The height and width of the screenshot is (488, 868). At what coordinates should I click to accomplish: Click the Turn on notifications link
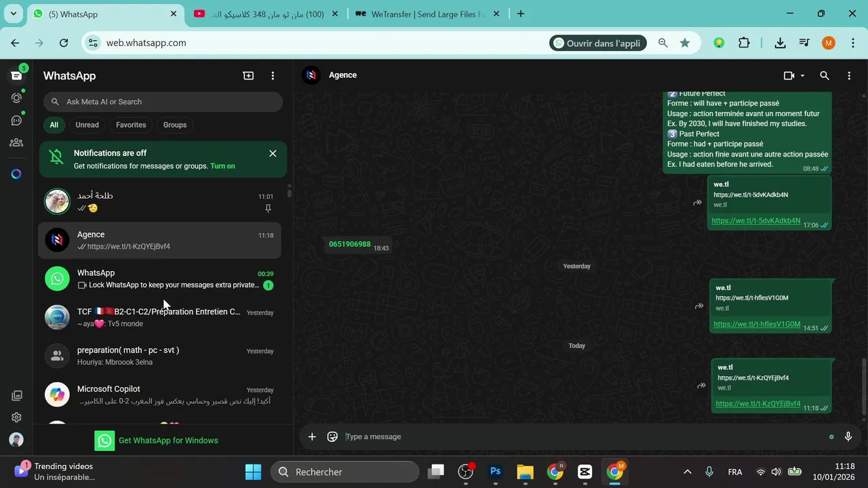coord(222,166)
